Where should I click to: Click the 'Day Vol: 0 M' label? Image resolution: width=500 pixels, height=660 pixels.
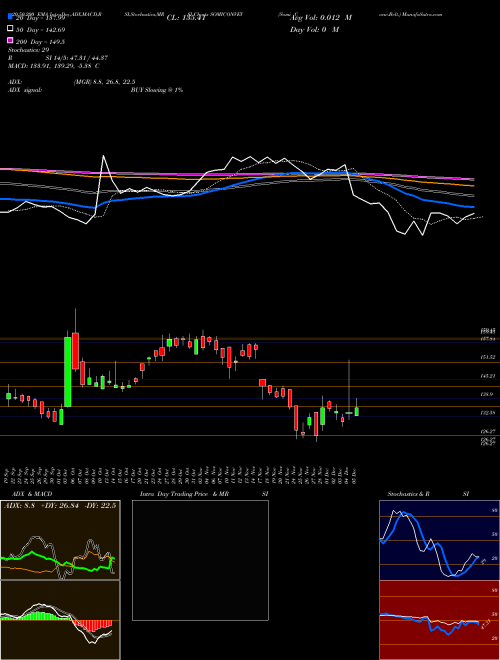(314, 29)
